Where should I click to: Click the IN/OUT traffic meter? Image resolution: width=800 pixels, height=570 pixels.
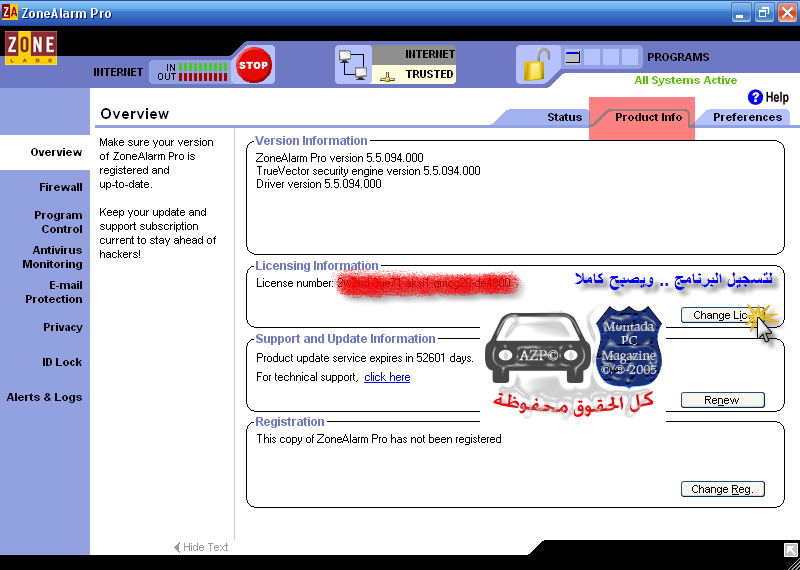(190, 71)
